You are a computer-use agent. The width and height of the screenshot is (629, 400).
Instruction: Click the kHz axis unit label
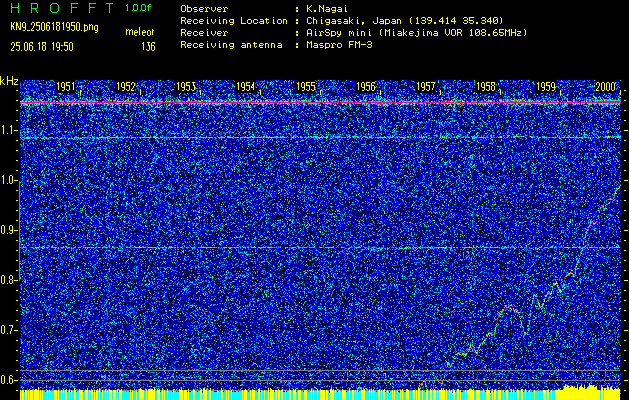tap(9, 81)
